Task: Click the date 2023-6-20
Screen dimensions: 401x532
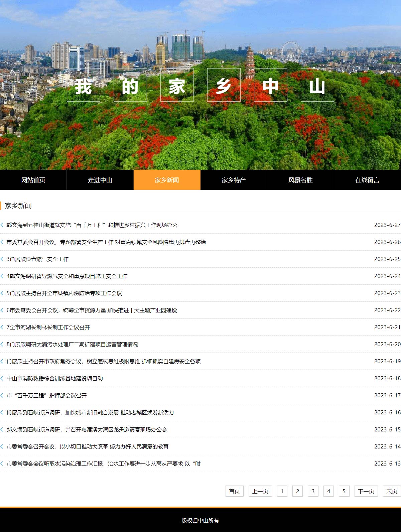Action: 387,345
